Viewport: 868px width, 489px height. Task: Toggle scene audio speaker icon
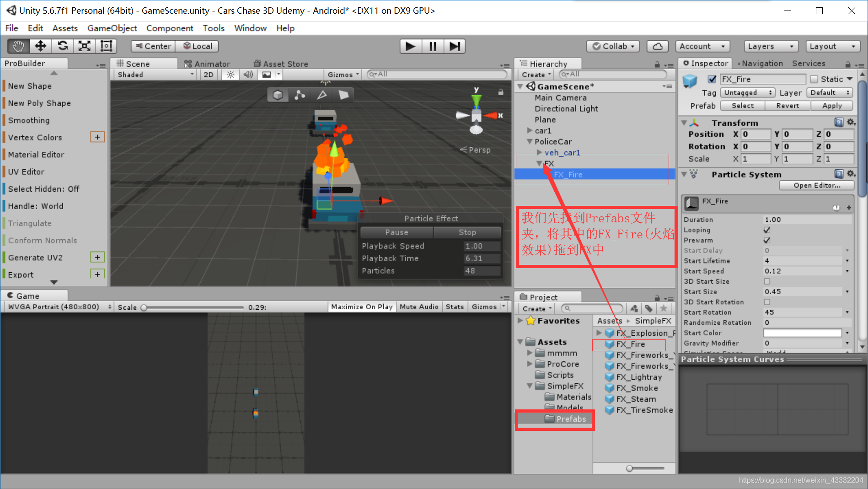[248, 75]
